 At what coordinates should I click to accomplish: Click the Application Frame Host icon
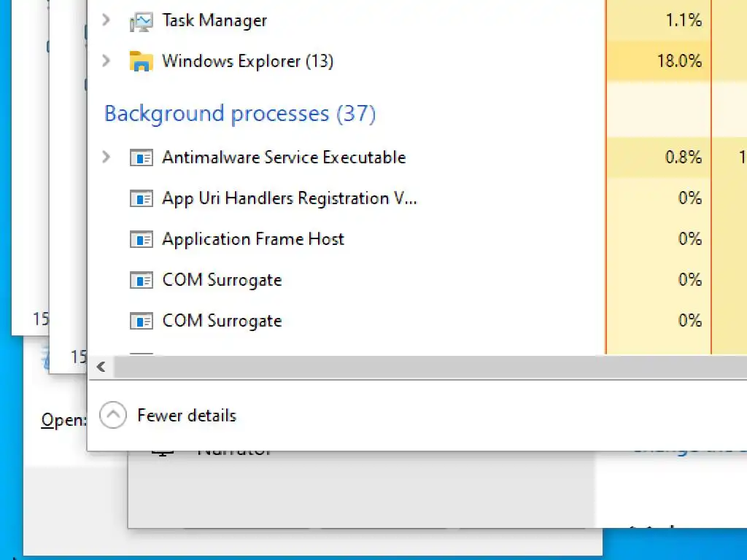(x=141, y=239)
